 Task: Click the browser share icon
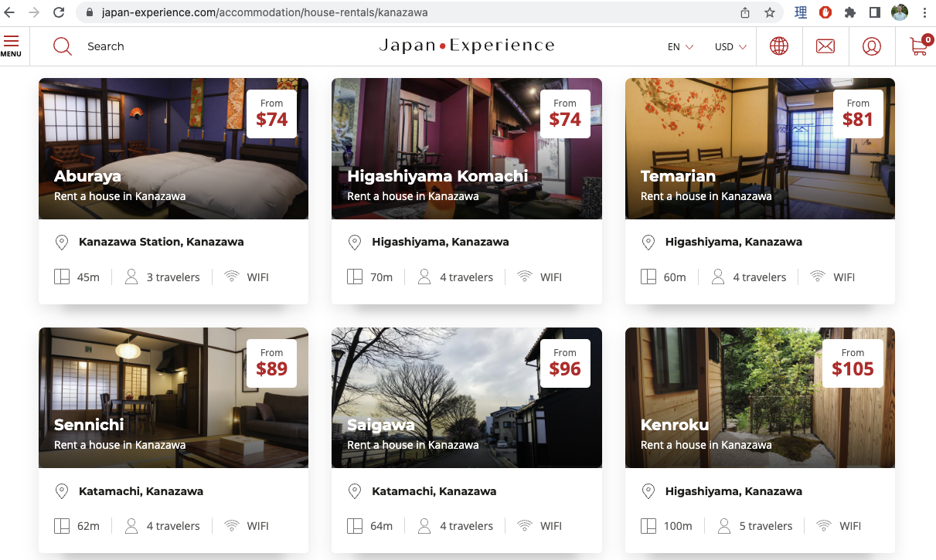[x=745, y=12]
